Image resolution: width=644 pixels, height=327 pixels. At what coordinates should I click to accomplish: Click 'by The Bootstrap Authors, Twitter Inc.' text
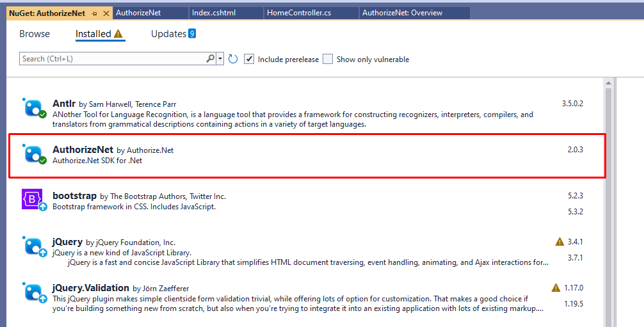[x=163, y=196]
